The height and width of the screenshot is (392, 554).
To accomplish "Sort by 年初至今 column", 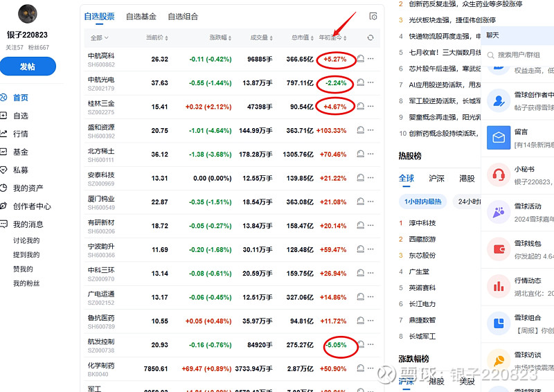I will click(332, 37).
